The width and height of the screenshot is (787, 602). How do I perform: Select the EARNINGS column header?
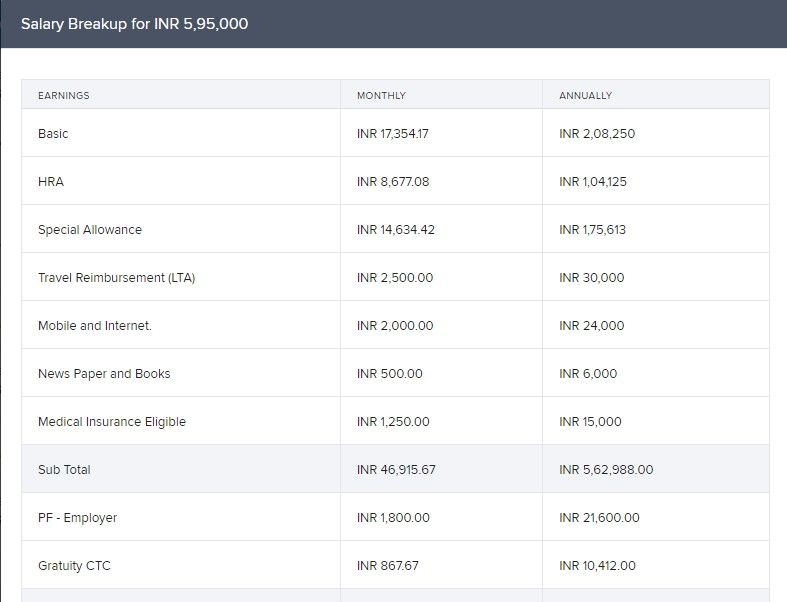tap(64, 95)
